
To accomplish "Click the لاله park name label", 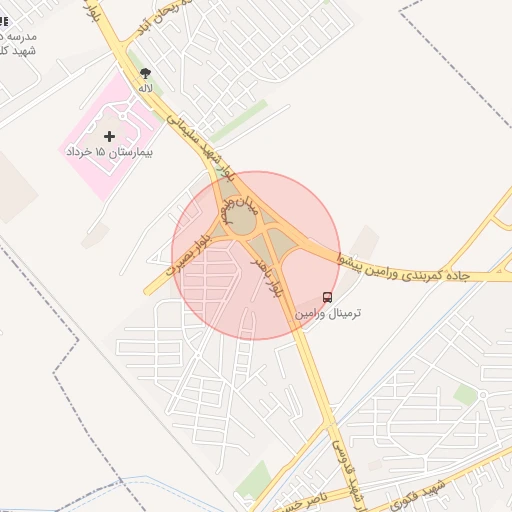I will point(145,89).
